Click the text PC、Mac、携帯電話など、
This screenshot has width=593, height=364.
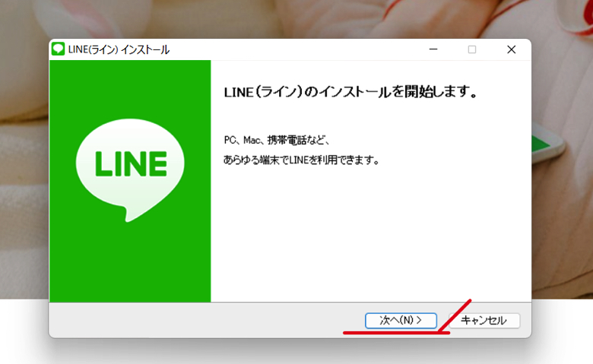coord(277,141)
